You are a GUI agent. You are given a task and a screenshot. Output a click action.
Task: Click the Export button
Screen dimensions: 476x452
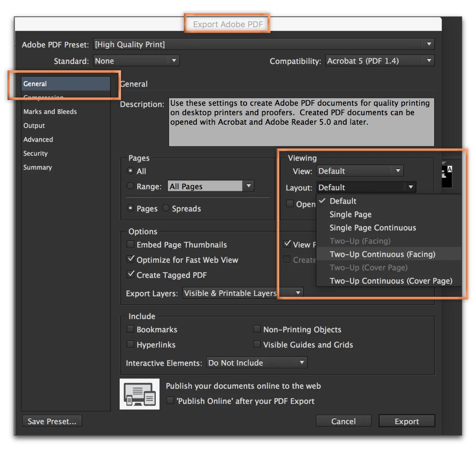pyautogui.click(x=407, y=421)
